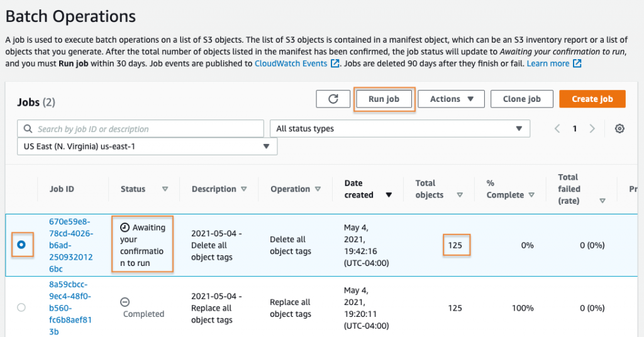Click the 'Completed' status text
644x337 pixels.
pyautogui.click(x=144, y=314)
